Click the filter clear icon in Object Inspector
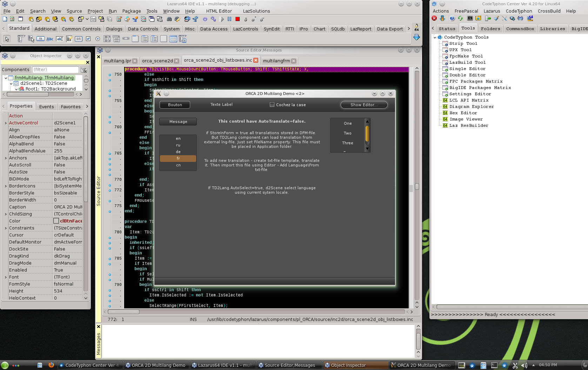588x370 pixels. click(84, 70)
